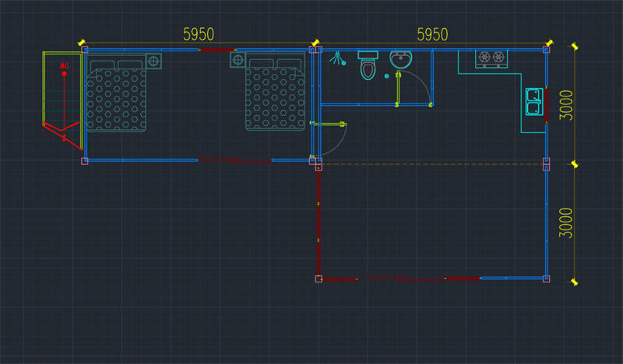
Task: Select the lower 3000 dimension text
Action: 566,222
